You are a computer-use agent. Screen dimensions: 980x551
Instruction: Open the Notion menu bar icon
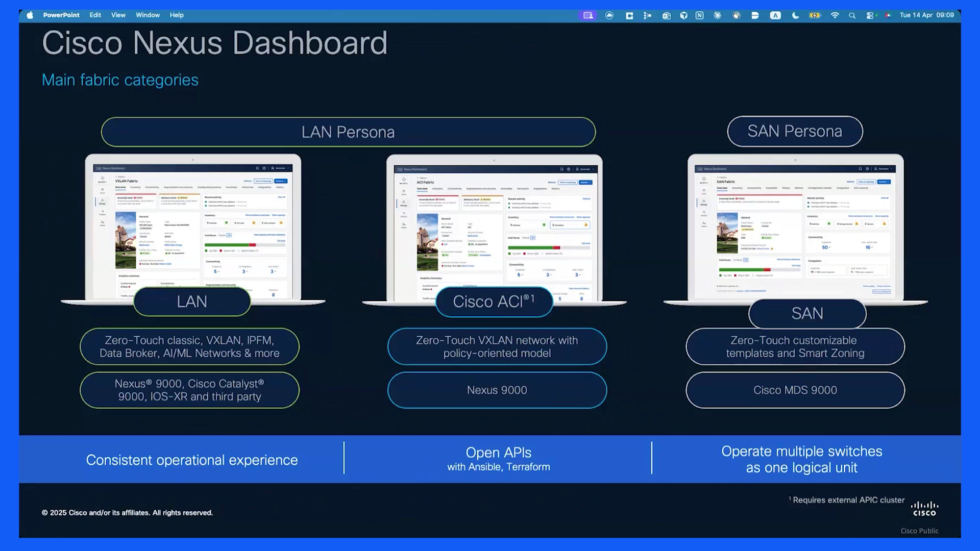(x=700, y=15)
